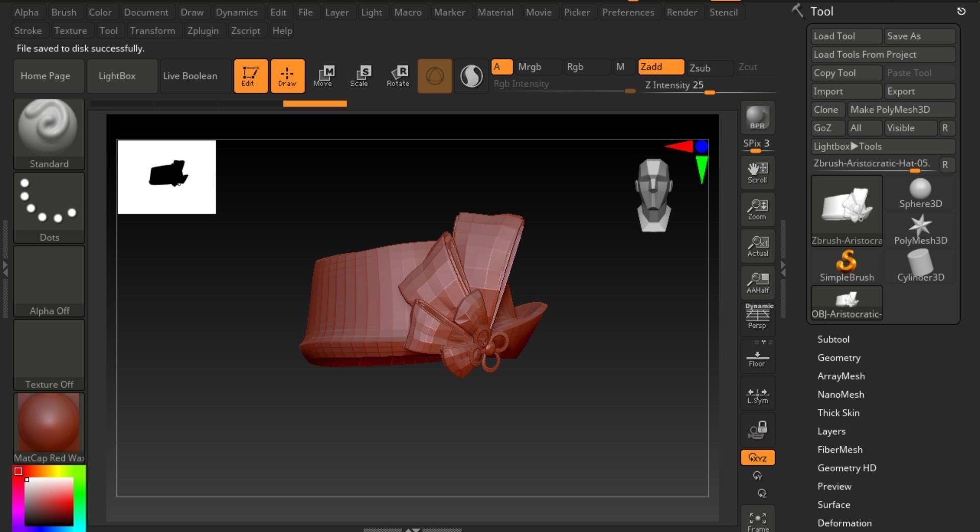This screenshot has height=532, width=980.
Task: Open the Render menu
Action: pyautogui.click(x=682, y=12)
